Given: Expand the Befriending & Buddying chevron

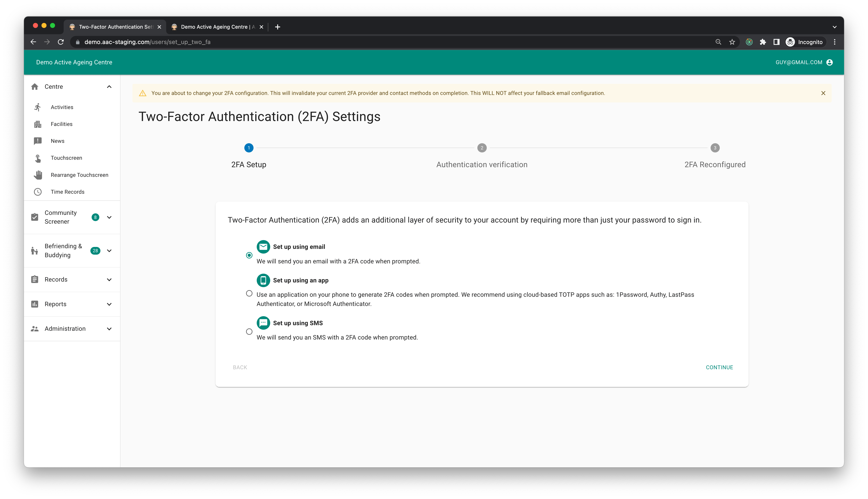Looking at the screenshot, I should [x=109, y=251].
